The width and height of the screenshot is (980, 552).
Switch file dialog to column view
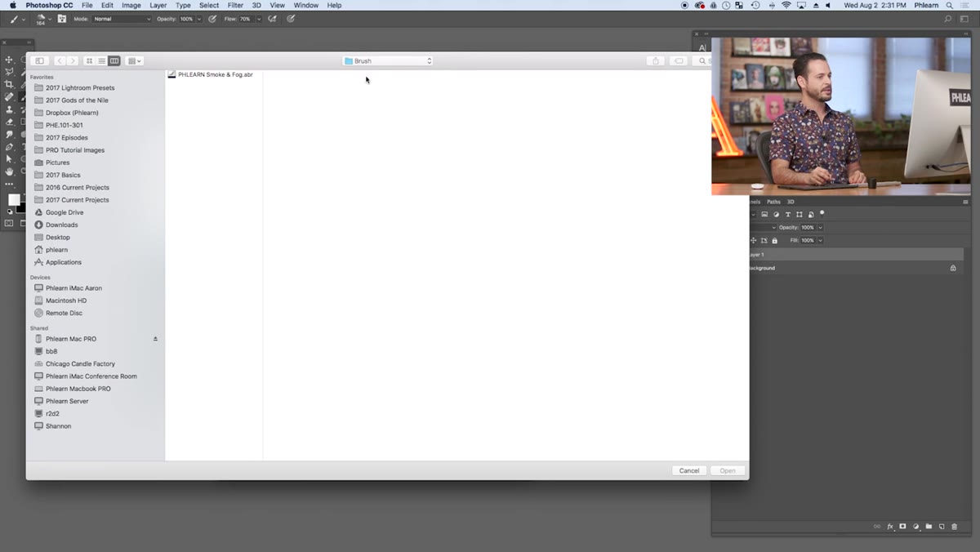pos(114,61)
